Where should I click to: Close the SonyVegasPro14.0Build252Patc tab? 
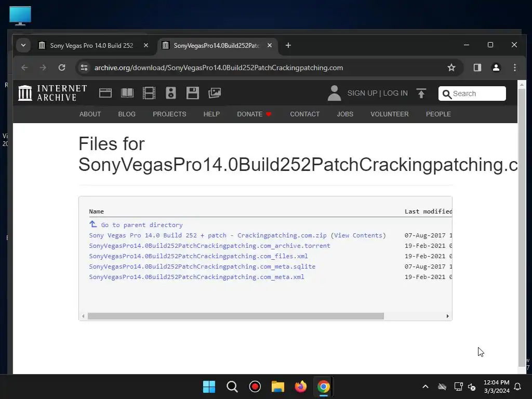(270, 45)
